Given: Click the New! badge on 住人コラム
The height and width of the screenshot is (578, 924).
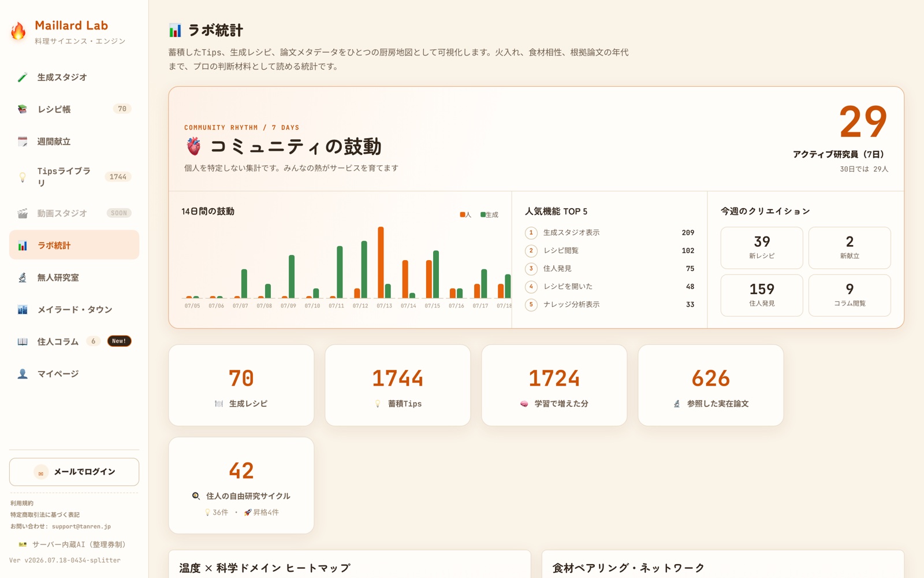Looking at the screenshot, I should coord(119,341).
